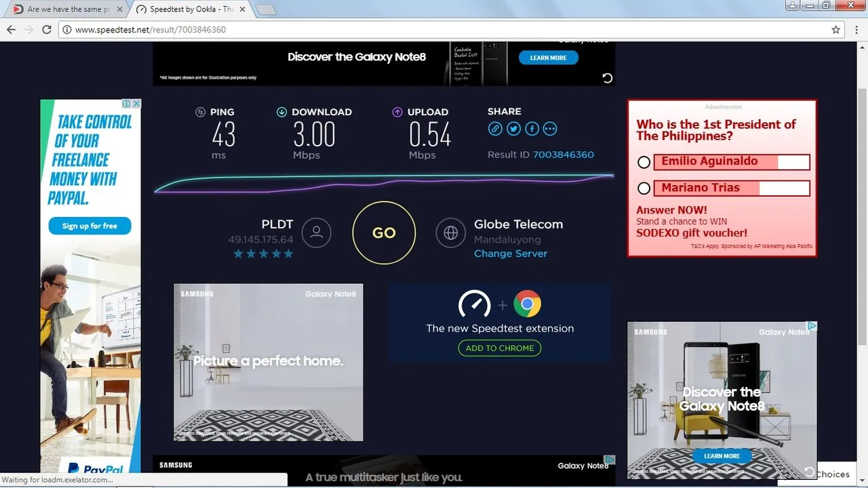Select the Emilio Aguinaldo radio button
868x488 pixels.
(644, 162)
